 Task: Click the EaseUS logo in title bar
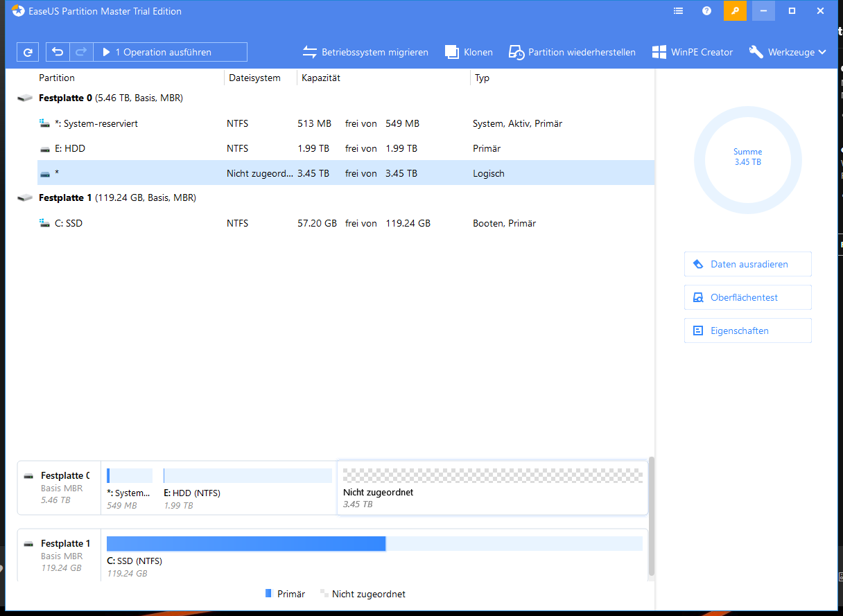click(x=17, y=11)
